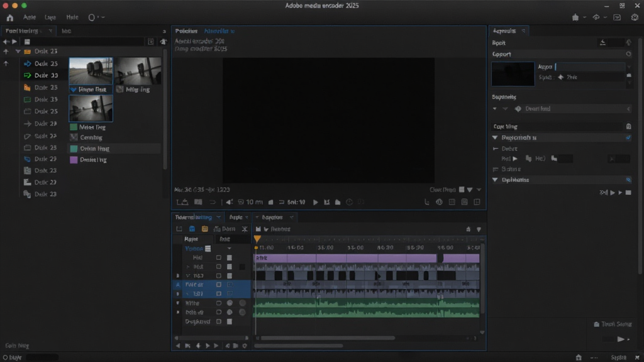
Task: Select the tree row with the green arrow icon
Action: [41, 75]
